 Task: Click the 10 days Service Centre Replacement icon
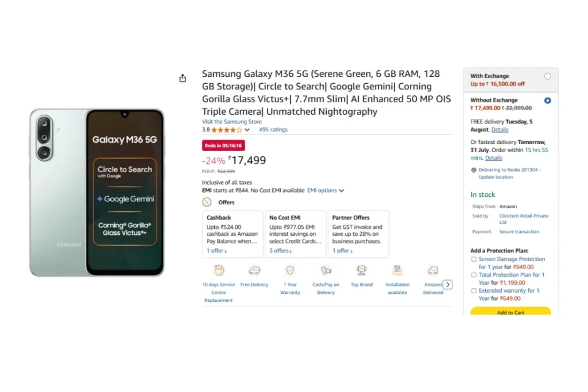[219, 270]
